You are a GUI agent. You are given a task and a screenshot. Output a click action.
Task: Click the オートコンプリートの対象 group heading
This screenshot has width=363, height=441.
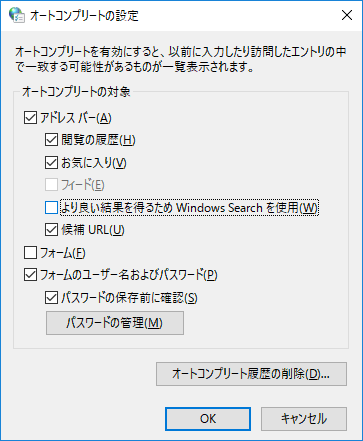[76, 92]
